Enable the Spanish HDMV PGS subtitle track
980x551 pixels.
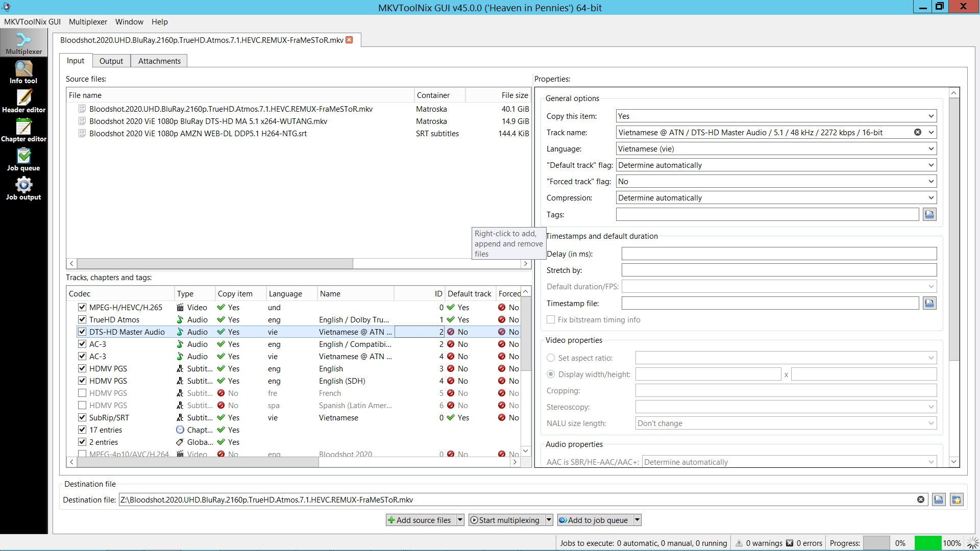click(82, 405)
